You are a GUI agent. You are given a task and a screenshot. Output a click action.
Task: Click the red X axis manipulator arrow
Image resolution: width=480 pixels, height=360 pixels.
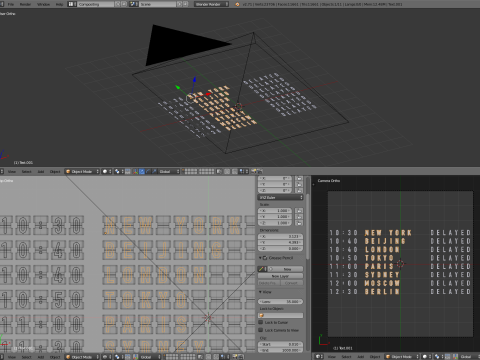[x=210, y=93]
